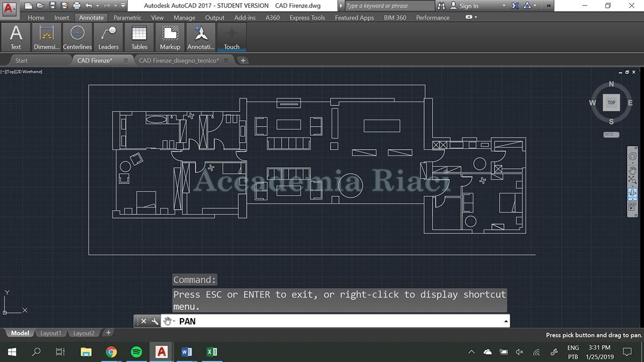
Task: Switch to the Parametric ribbon tab
Action: (x=127, y=18)
